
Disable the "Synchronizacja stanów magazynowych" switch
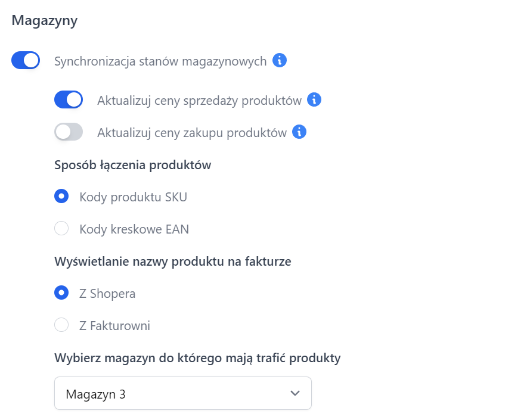pyautogui.click(x=25, y=60)
